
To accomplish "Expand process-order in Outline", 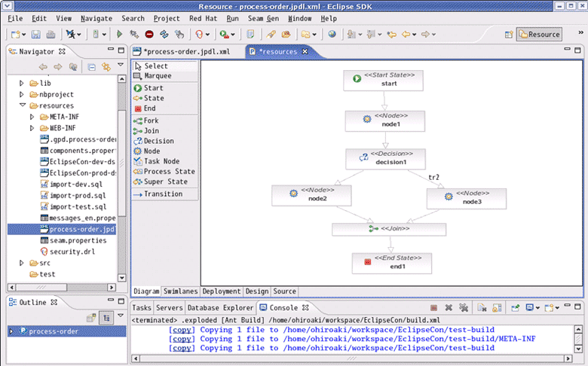I will point(11,331).
